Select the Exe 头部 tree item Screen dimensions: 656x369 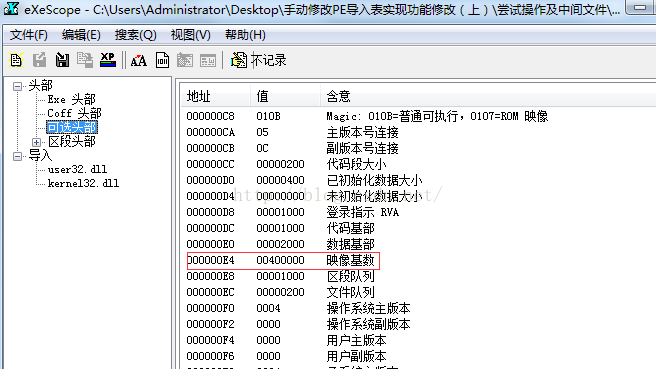coord(72,100)
